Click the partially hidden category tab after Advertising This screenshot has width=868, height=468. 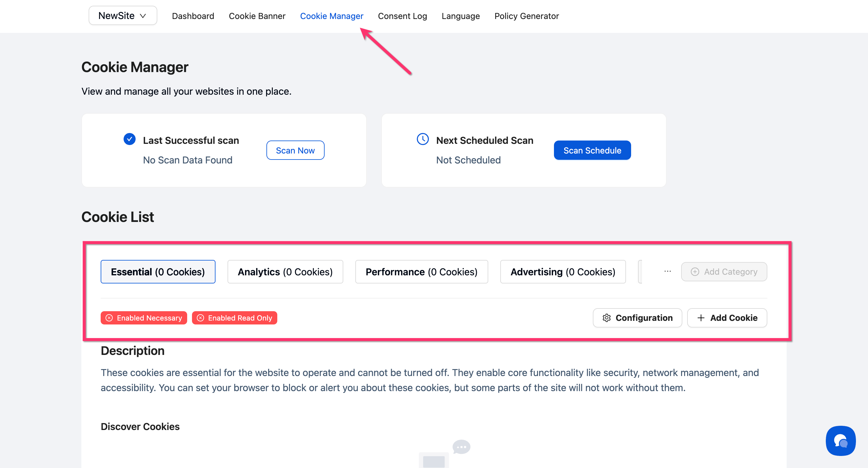640,272
